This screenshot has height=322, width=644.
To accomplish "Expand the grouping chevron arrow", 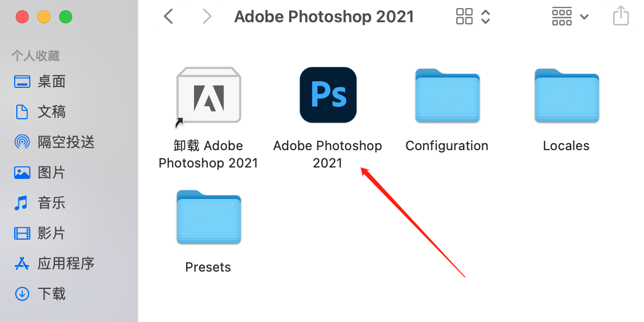I will 584,17.
